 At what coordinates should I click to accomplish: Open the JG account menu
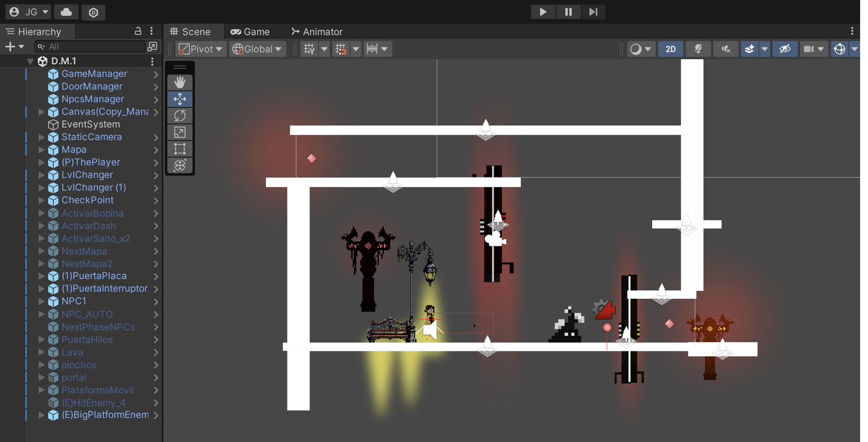(28, 12)
